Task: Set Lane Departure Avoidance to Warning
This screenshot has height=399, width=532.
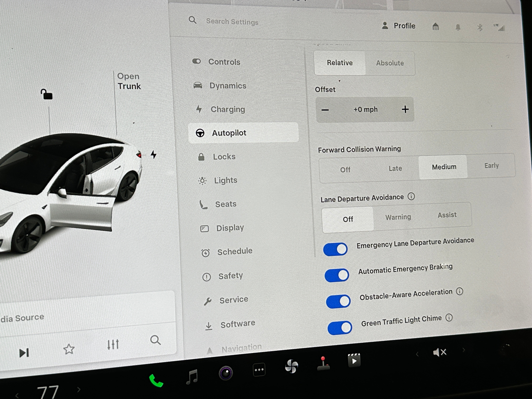Action: tap(398, 217)
